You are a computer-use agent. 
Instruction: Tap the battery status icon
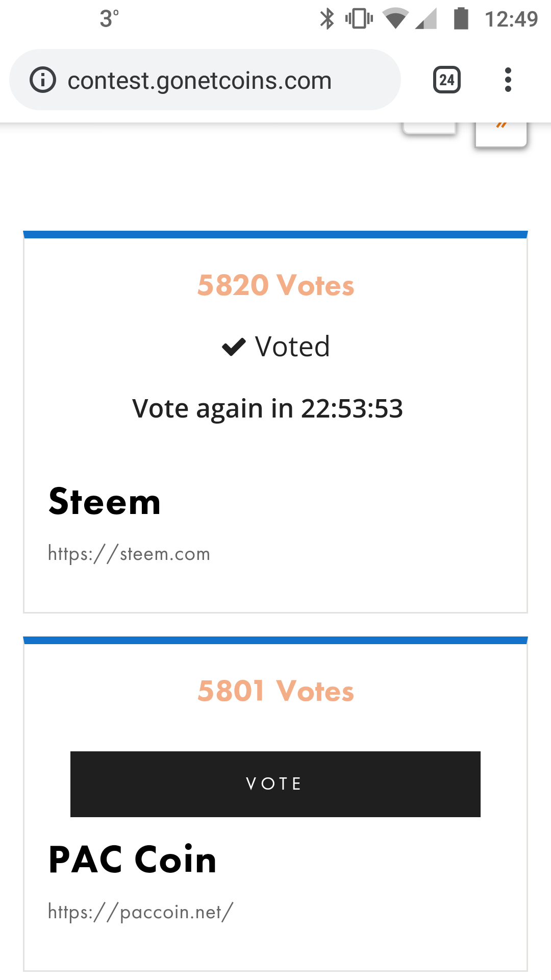(x=461, y=19)
